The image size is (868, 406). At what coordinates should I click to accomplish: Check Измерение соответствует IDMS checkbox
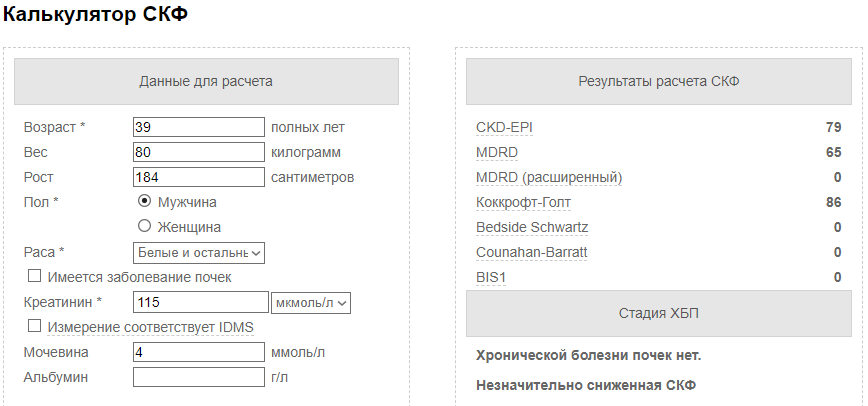pos(34,326)
